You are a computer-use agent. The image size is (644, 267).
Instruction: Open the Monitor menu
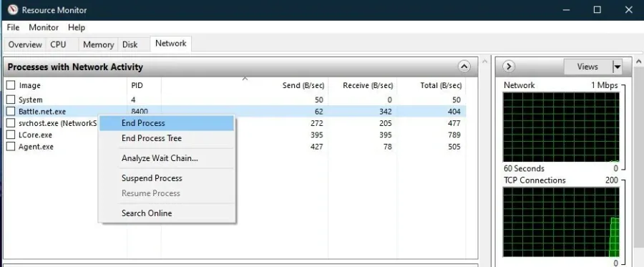[44, 27]
